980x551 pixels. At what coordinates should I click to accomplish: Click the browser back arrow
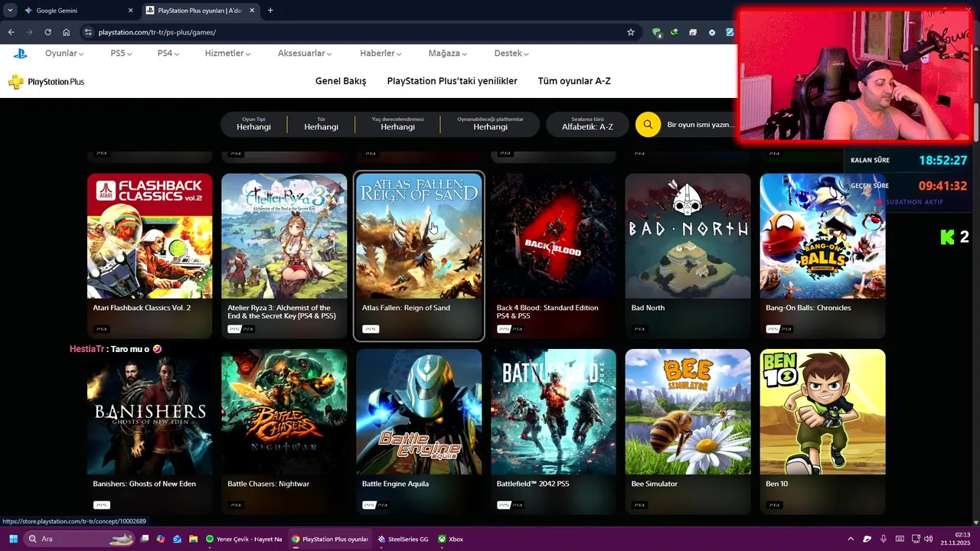coord(11,32)
